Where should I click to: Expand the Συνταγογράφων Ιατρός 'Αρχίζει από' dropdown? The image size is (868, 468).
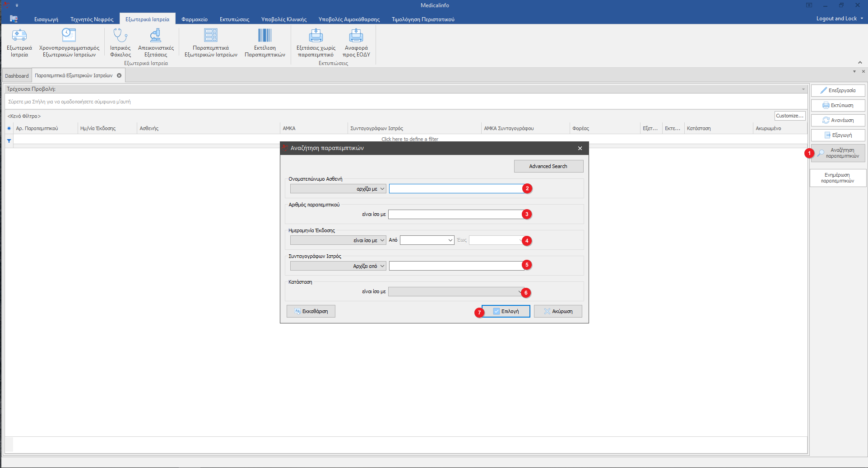point(382,266)
